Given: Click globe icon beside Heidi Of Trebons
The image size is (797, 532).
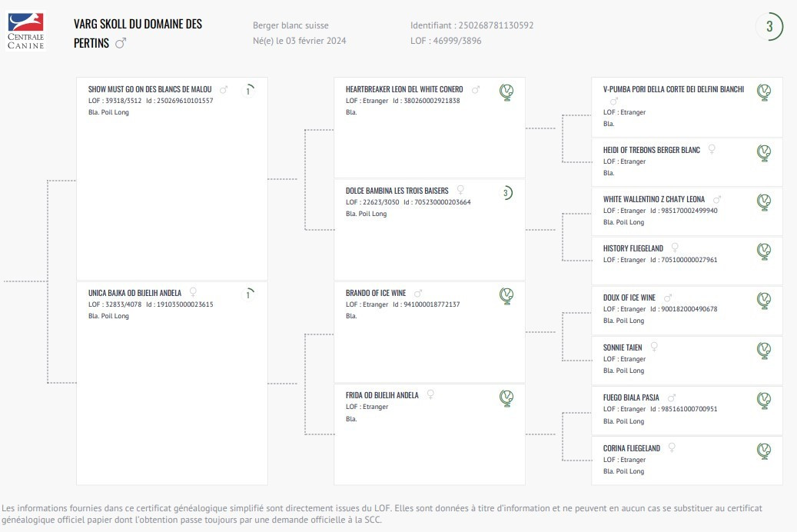Looking at the screenshot, I should (764, 152).
